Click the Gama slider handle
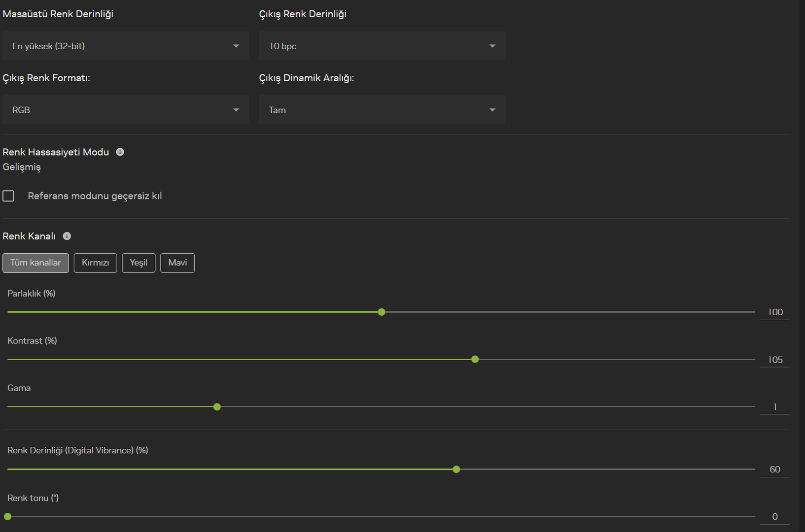 (x=217, y=407)
